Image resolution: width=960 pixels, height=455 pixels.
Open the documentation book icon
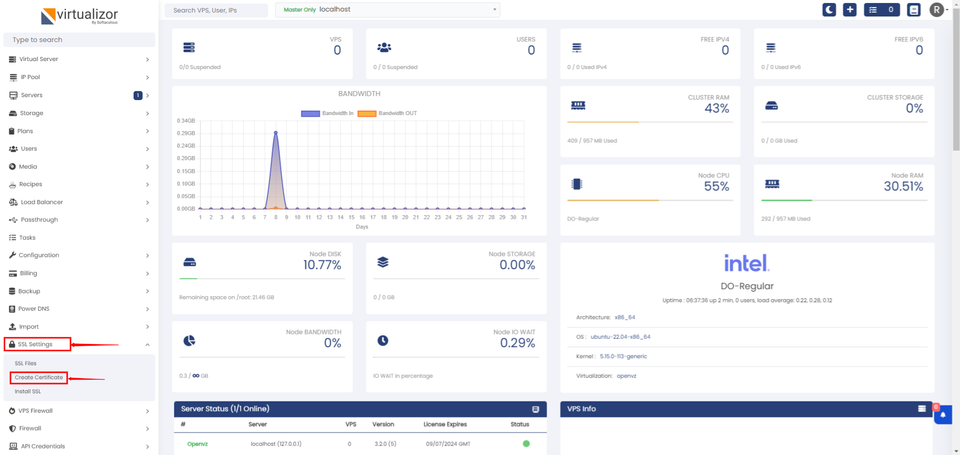click(x=914, y=10)
